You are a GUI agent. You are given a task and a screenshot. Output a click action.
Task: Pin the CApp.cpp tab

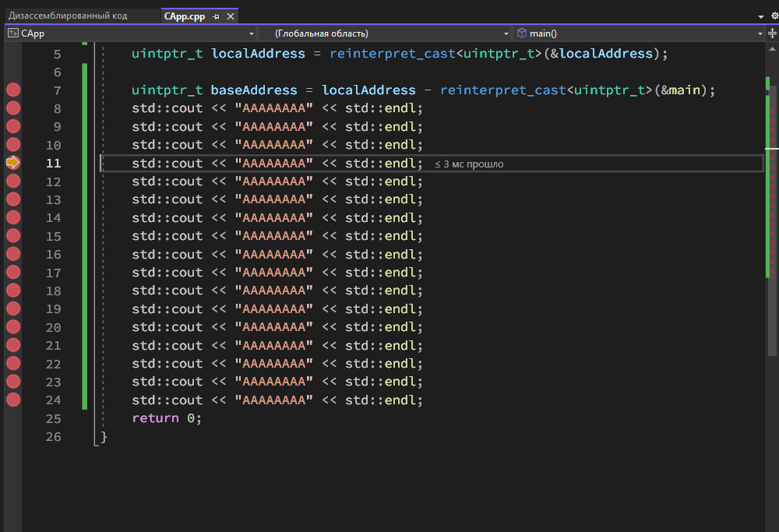point(216,16)
